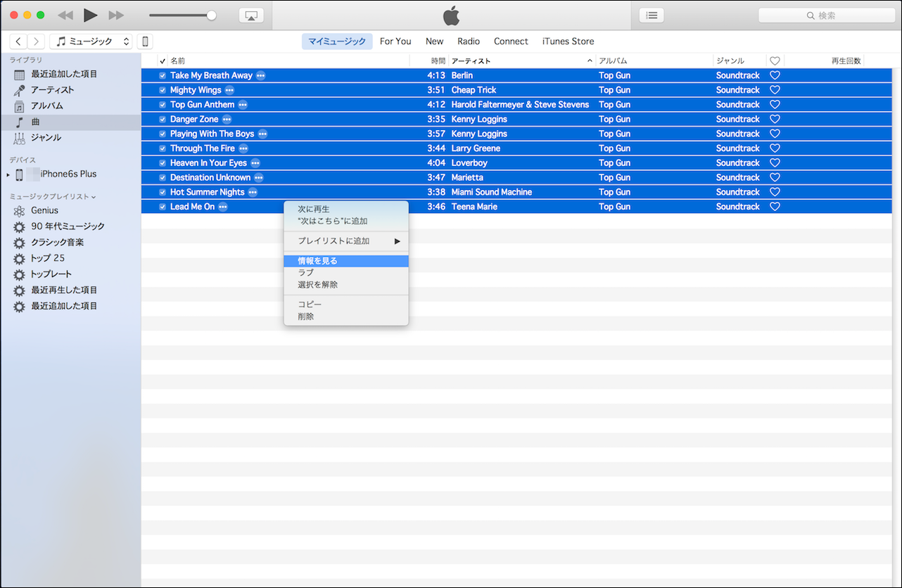The image size is (902, 588).
Task: Love Mighty Wings with its heart icon
Action: coord(775,90)
